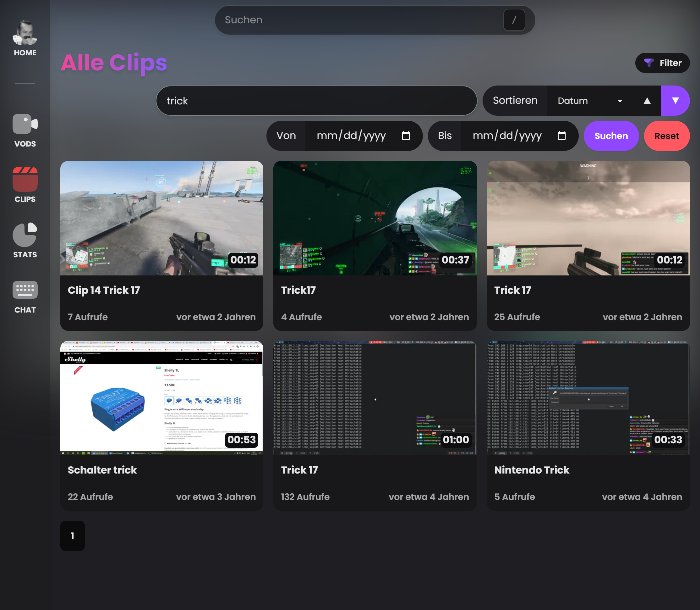Click the HOME avatar icon
Viewport: 700px width, 610px height.
coord(25,33)
